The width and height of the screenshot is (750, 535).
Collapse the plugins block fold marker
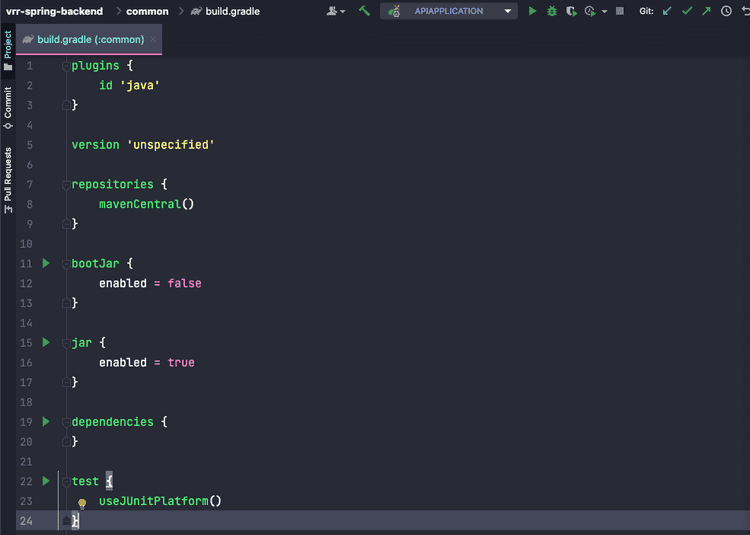[66, 66]
